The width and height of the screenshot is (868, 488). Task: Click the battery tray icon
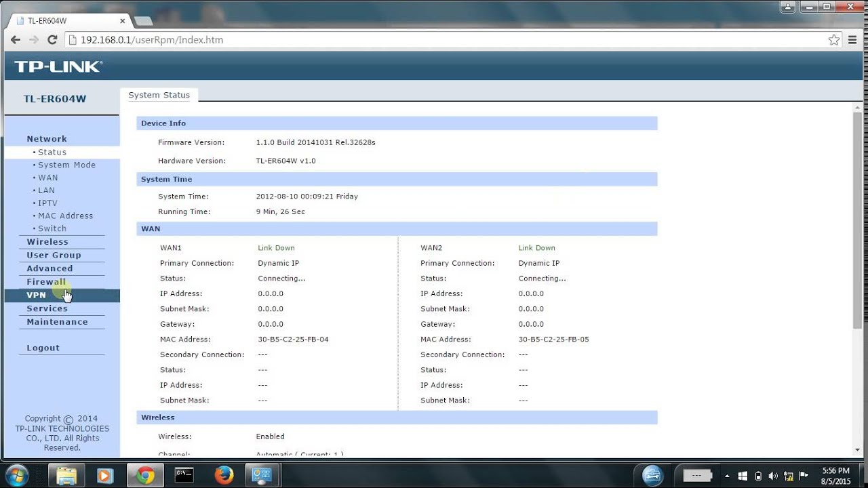758,476
